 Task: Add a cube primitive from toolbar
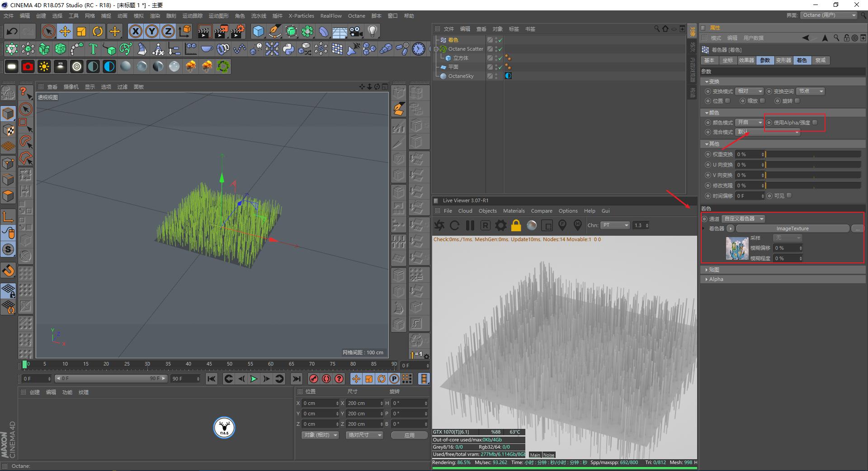click(x=258, y=31)
